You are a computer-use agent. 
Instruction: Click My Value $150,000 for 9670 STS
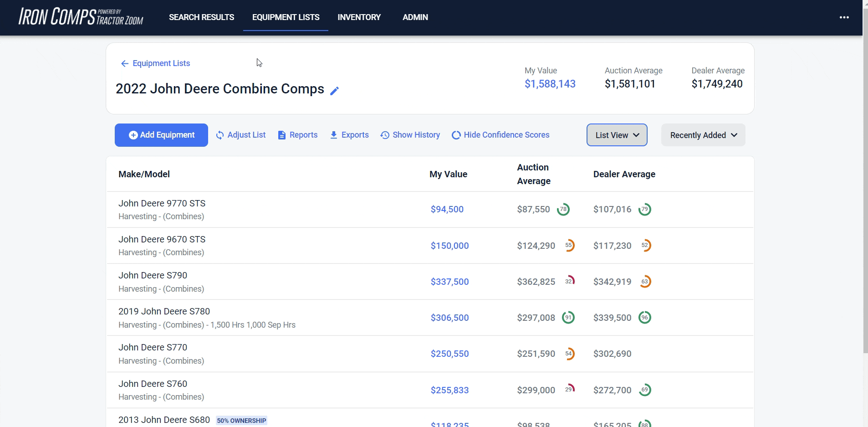tap(450, 245)
